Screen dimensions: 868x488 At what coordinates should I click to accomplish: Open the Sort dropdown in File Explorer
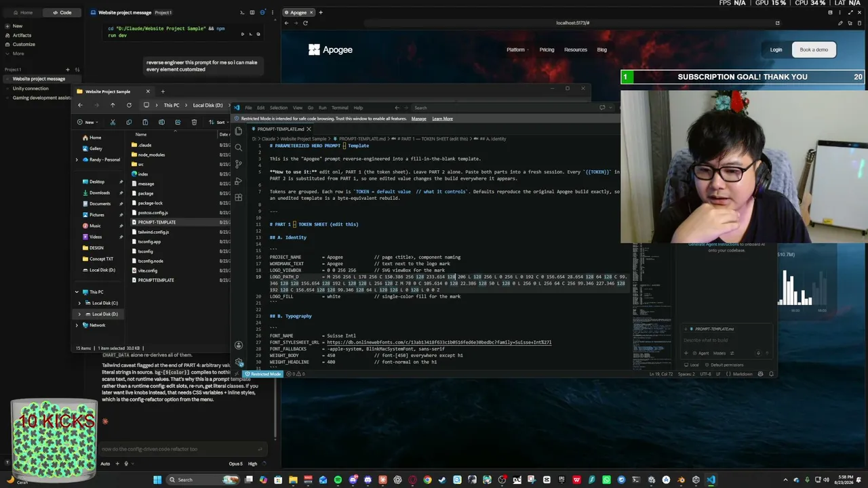[x=220, y=122]
